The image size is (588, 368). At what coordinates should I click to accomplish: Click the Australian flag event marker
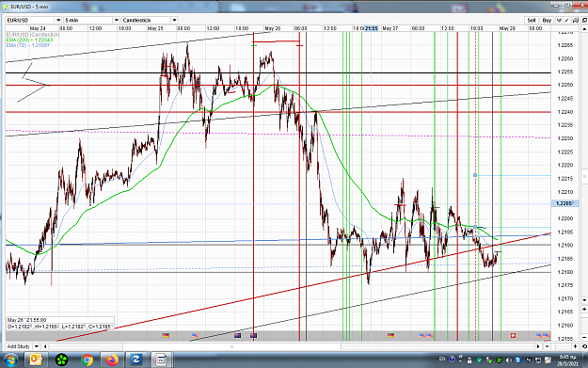click(237, 335)
